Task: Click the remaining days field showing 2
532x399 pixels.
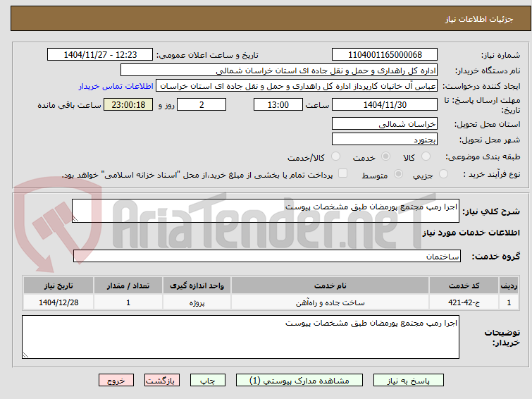Action: pos(202,104)
